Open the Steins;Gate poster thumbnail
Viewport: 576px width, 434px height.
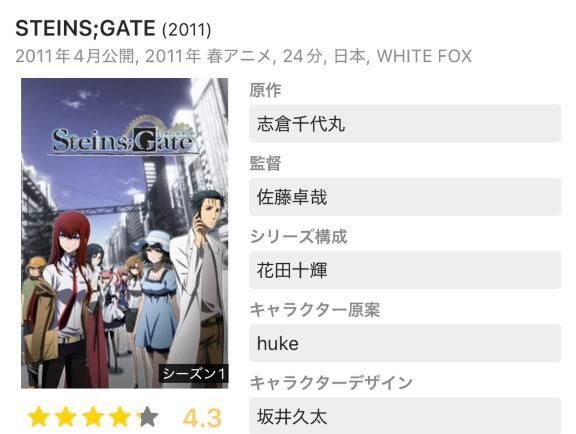(125, 233)
